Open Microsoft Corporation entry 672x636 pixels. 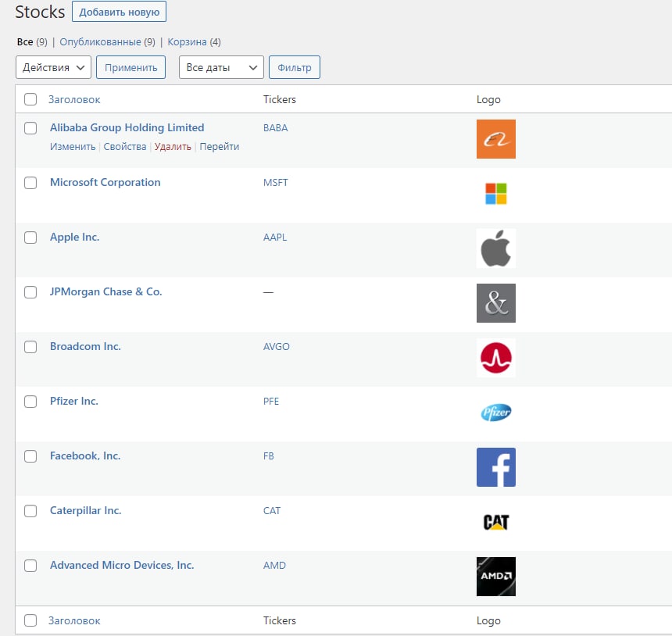[x=105, y=182]
